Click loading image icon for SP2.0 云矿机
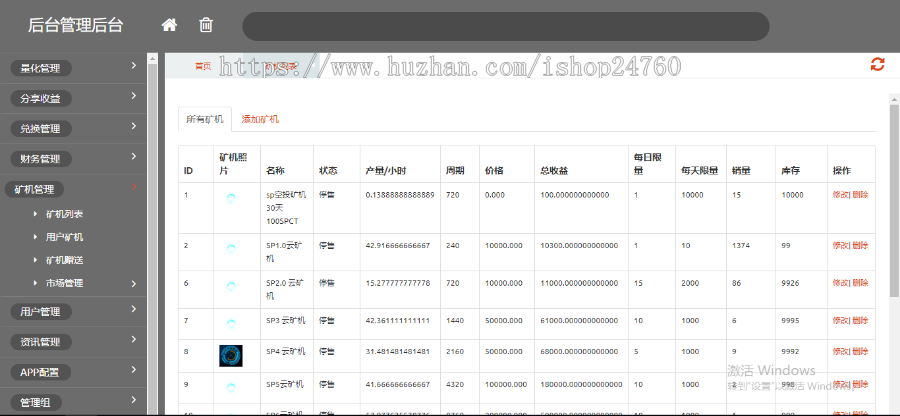This screenshot has width=900, height=416. tap(231, 286)
